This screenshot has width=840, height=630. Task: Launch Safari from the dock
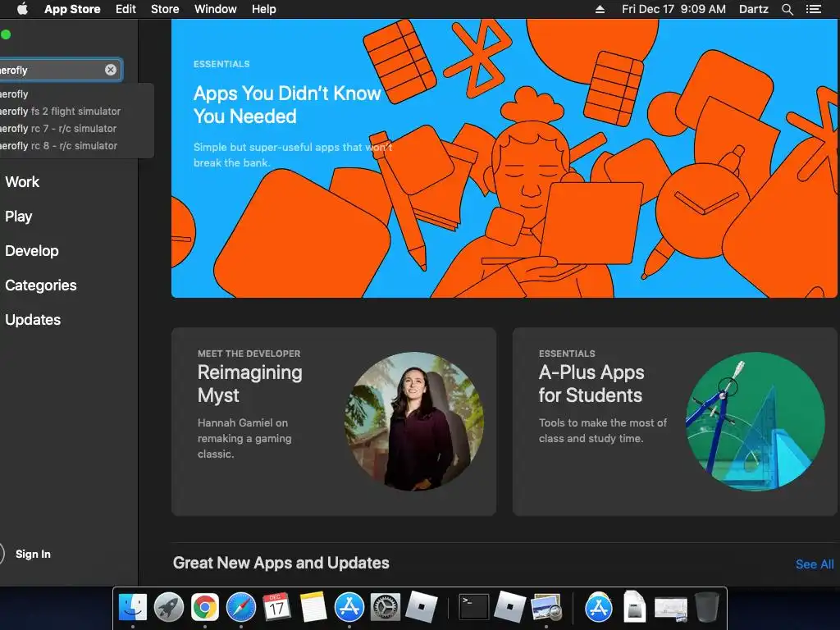241,608
